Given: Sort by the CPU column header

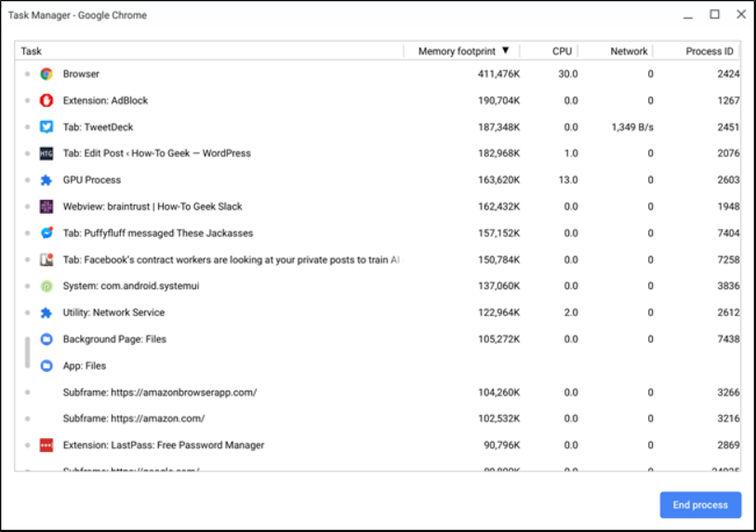Looking at the screenshot, I should (x=549, y=51).
